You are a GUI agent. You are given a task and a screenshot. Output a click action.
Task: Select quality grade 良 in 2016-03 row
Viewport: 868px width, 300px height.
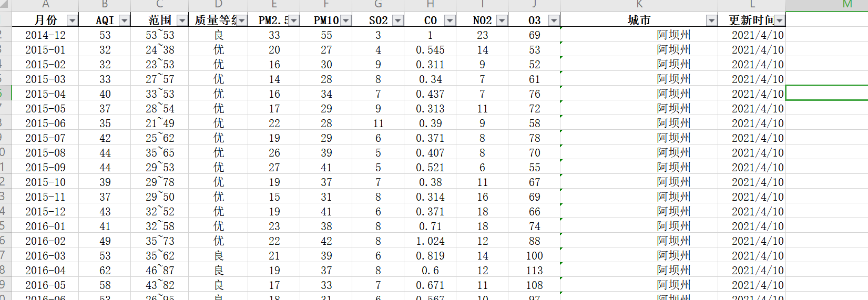(219, 256)
